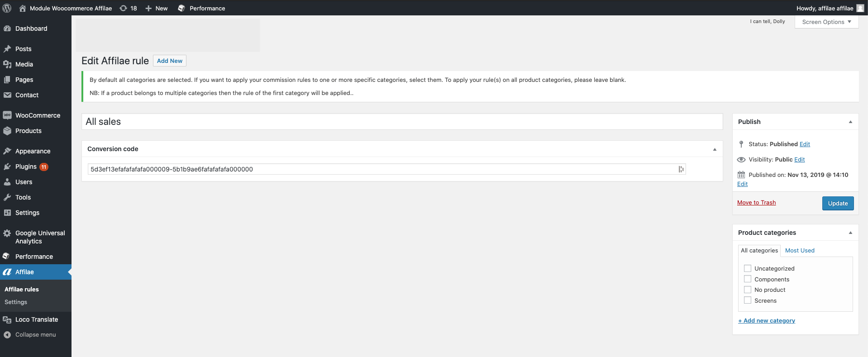
Task: Edit the visibility setting
Action: coord(800,159)
